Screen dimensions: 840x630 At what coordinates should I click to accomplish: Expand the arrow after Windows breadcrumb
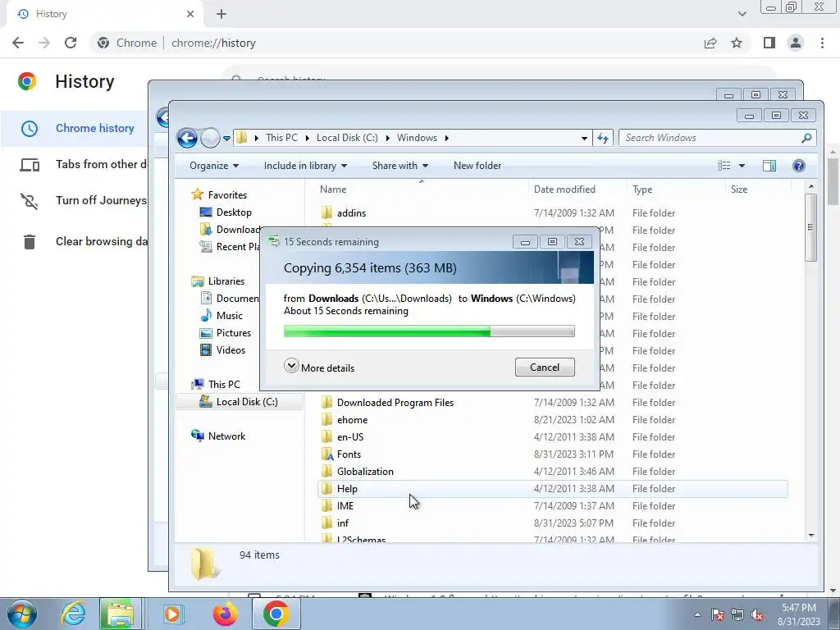pos(446,138)
